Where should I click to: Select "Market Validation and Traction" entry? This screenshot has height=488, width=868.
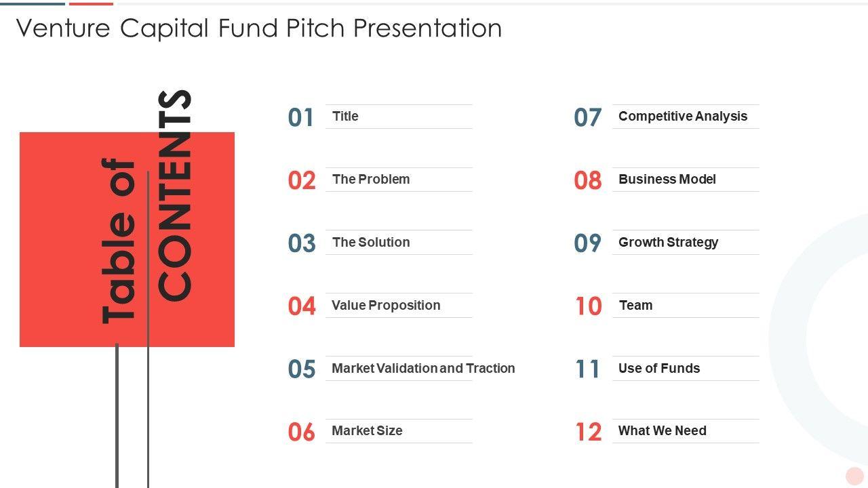[x=423, y=369]
